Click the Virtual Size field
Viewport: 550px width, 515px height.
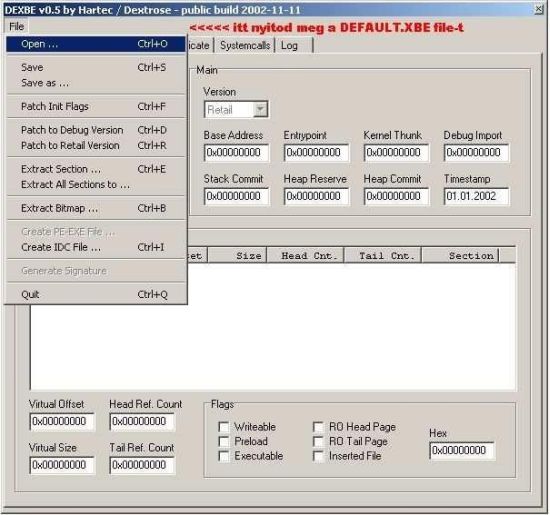(62, 465)
